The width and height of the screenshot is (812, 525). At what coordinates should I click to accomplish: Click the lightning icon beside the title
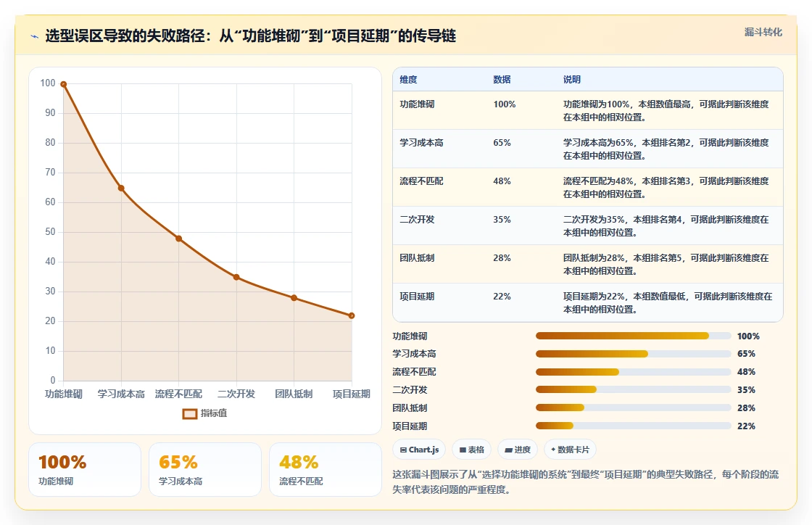(35, 36)
